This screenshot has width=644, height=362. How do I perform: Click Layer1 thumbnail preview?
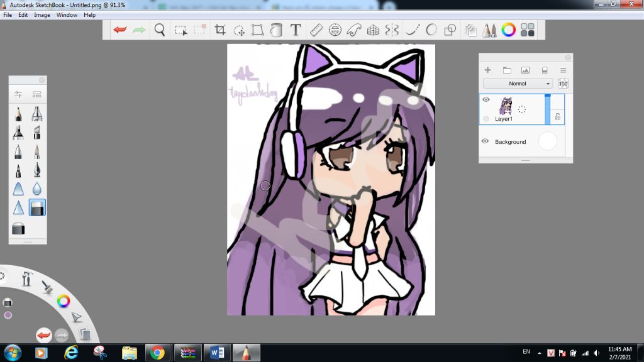(x=506, y=106)
